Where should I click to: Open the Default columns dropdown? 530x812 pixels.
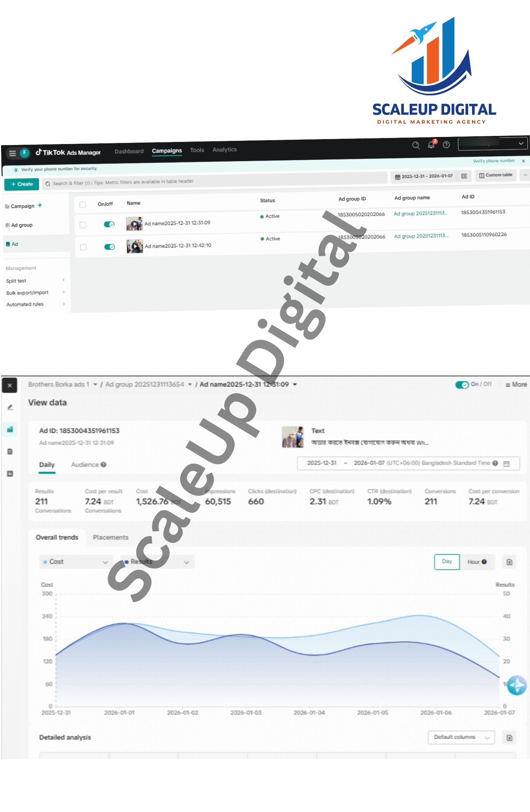[x=461, y=737]
